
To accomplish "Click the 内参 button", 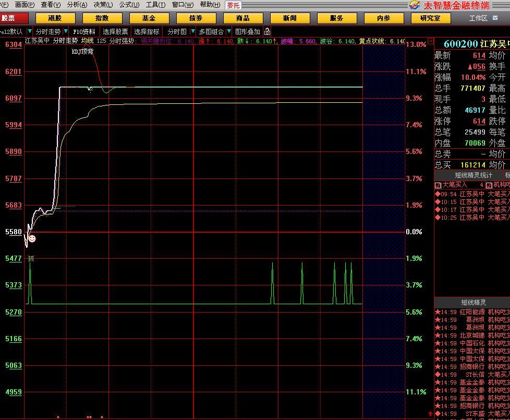I will (384, 18).
